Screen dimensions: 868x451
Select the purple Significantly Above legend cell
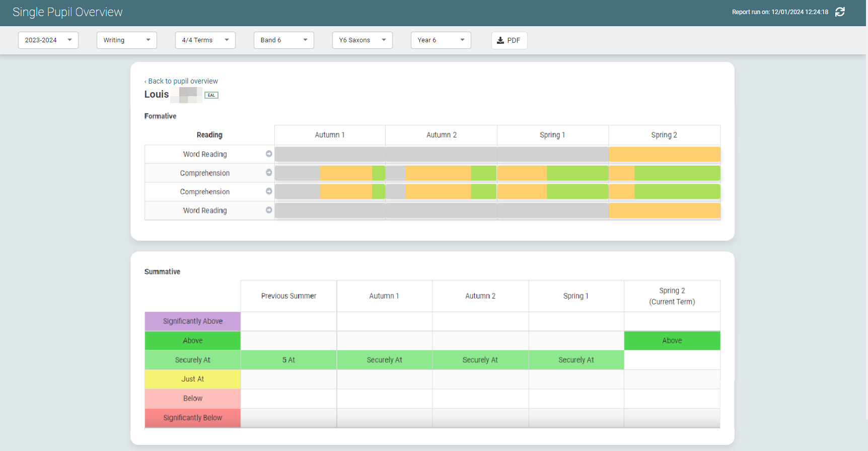pyautogui.click(x=193, y=321)
